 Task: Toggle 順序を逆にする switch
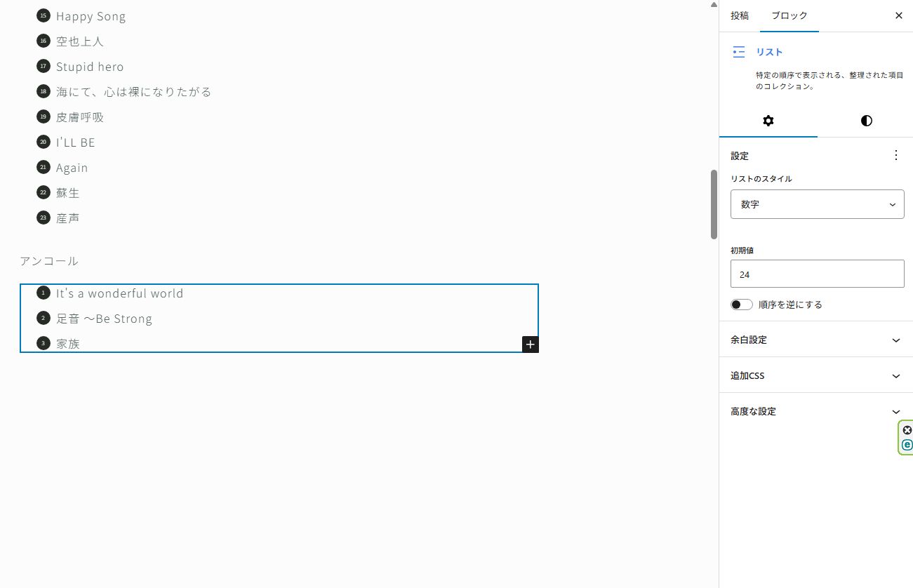point(742,305)
